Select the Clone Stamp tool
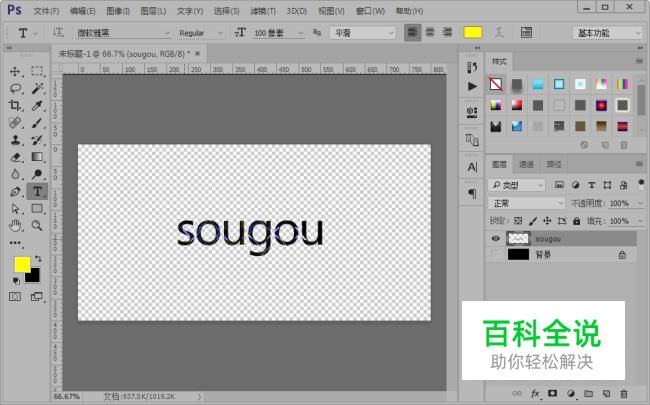 [15, 140]
